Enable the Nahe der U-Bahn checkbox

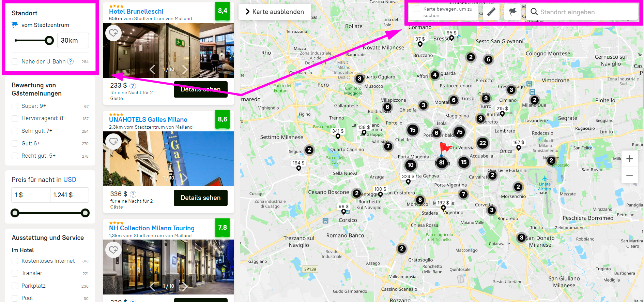15,61
